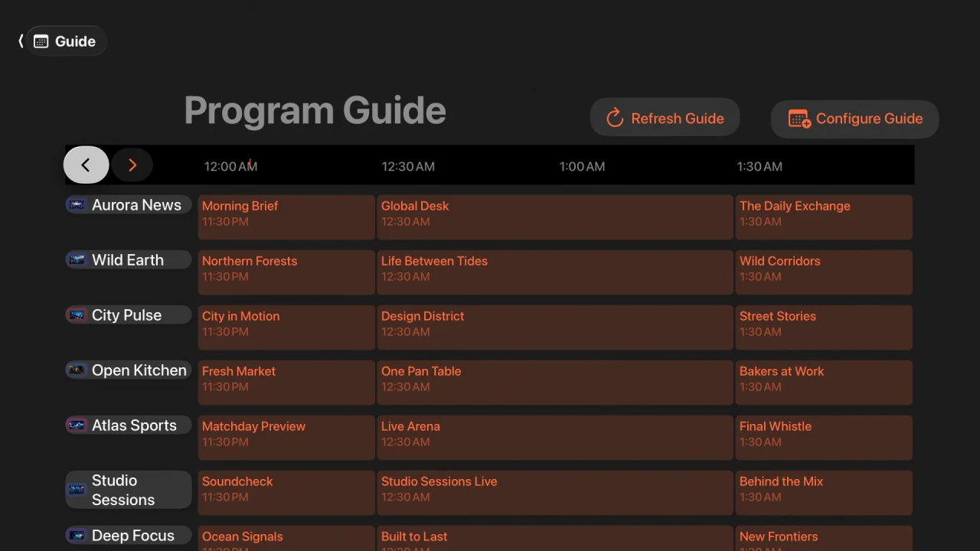Open Configure Guide
980x551 pixels.
(x=854, y=119)
